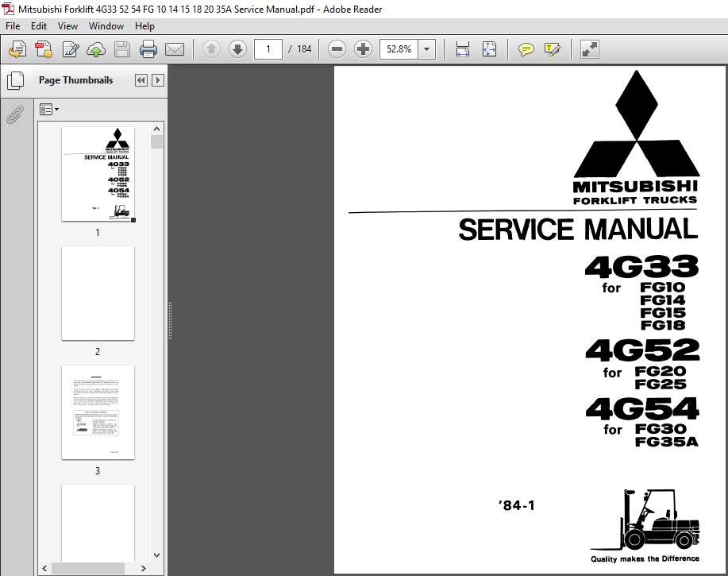Click the Quality makes the Difference slogan

pos(645,559)
